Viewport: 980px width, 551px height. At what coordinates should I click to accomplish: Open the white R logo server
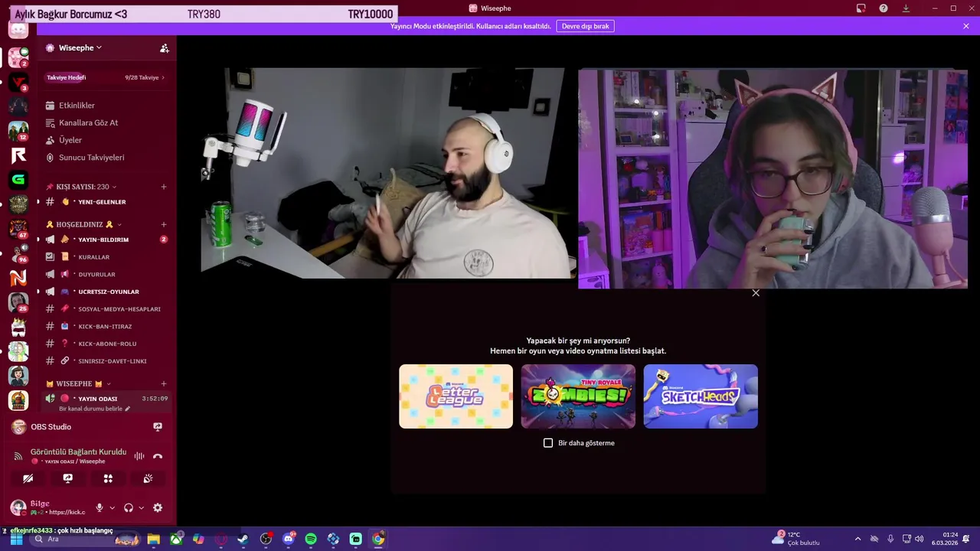pos(18,155)
